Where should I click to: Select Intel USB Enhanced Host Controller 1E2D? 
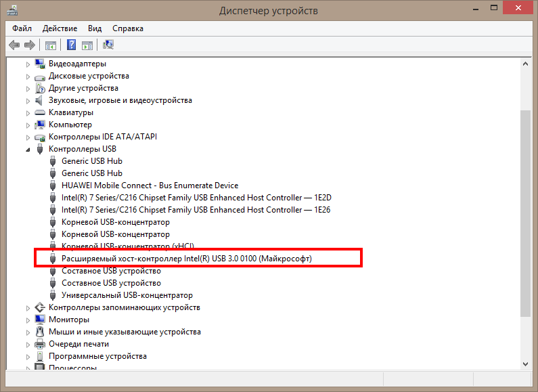197,198
